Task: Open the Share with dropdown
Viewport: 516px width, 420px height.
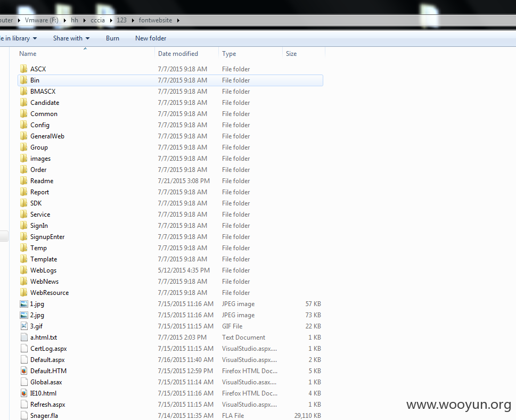Action: tap(71, 38)
